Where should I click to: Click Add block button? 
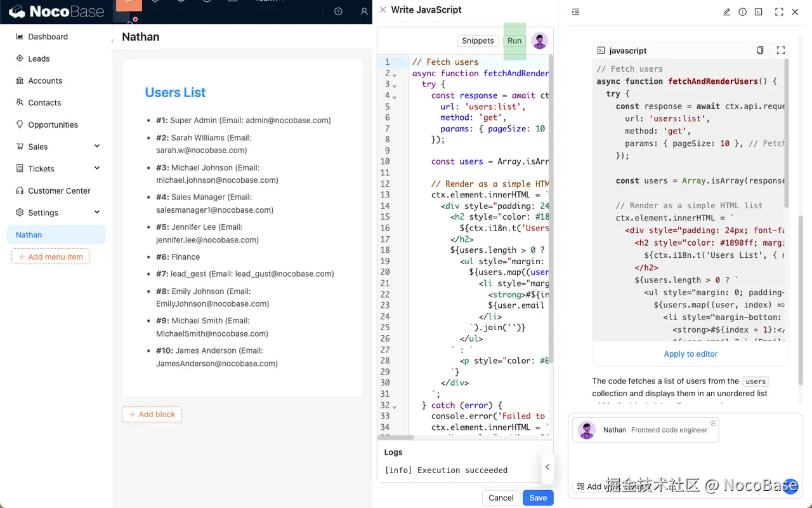[x=152, y=415]
